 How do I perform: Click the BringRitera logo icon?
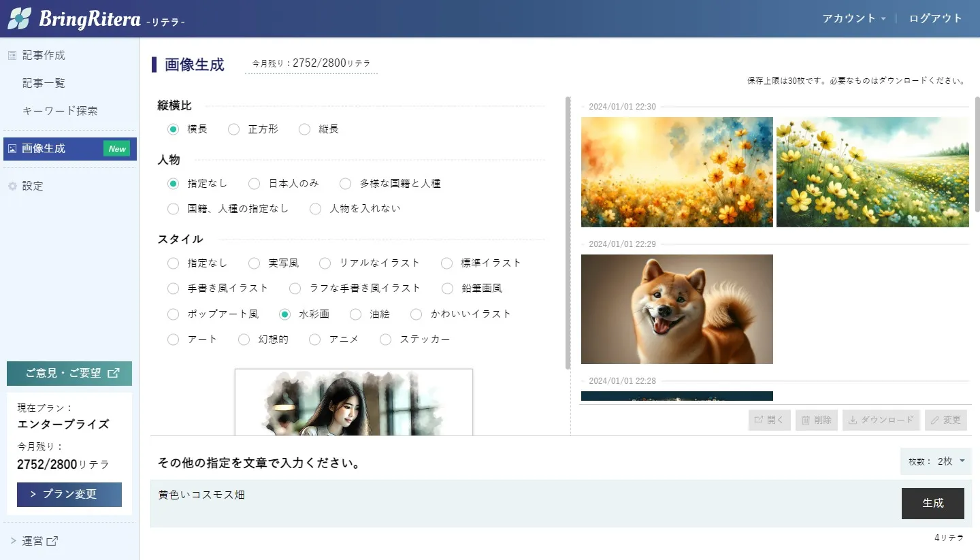coord(20,18)
